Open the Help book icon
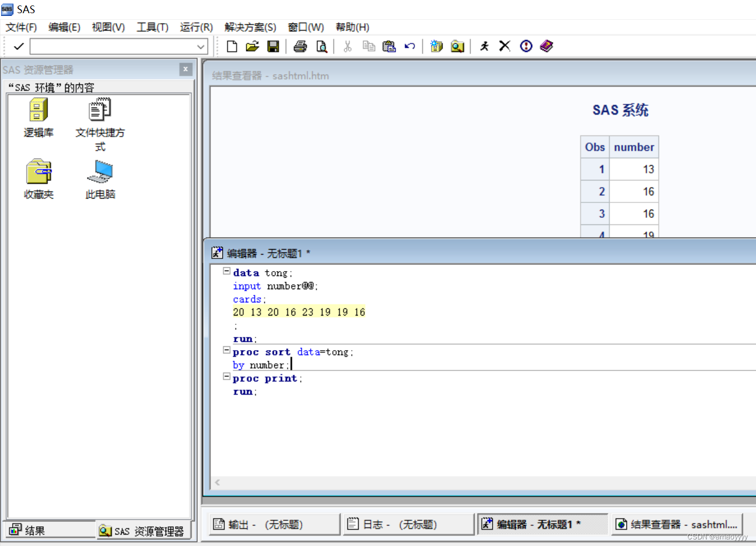This screenshot has width=756, height=546. pos(546,46)
